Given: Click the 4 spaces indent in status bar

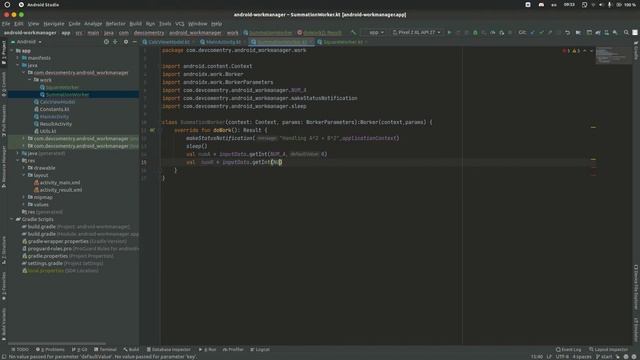Looking at the screenshot, I should coord(582,356).
